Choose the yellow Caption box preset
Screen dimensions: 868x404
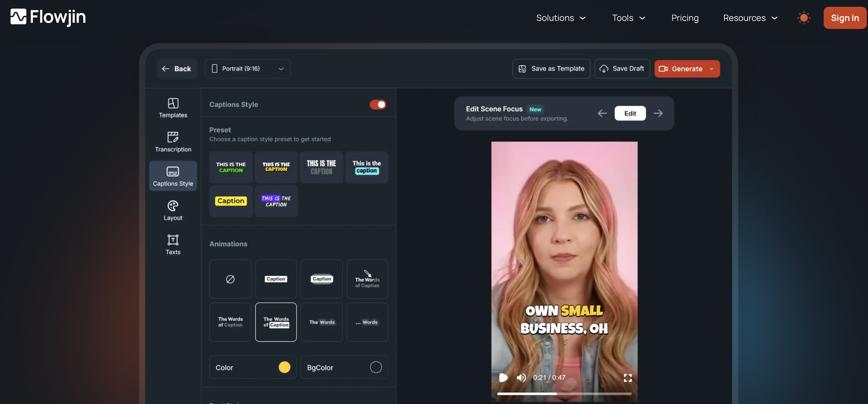point(231,201)
